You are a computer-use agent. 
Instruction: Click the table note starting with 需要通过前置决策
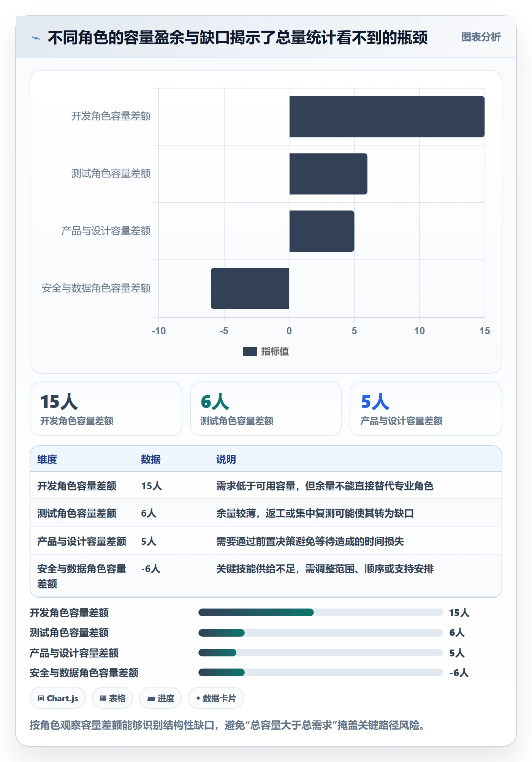click(x=310, y=541)
